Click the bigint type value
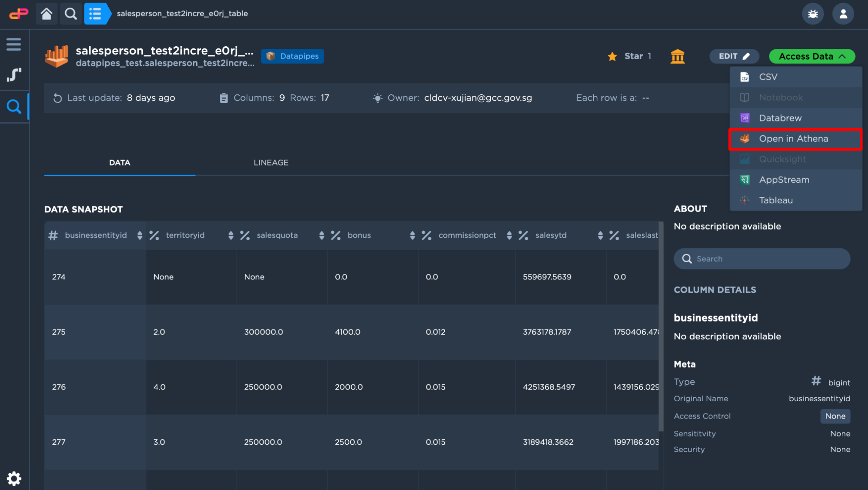 [839, 382]
